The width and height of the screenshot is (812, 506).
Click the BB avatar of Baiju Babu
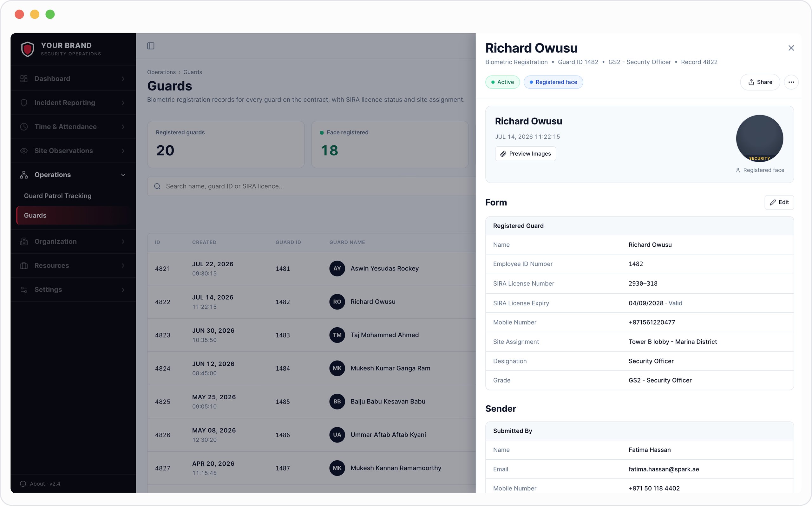pyautogui.click(x=337, y=401)
